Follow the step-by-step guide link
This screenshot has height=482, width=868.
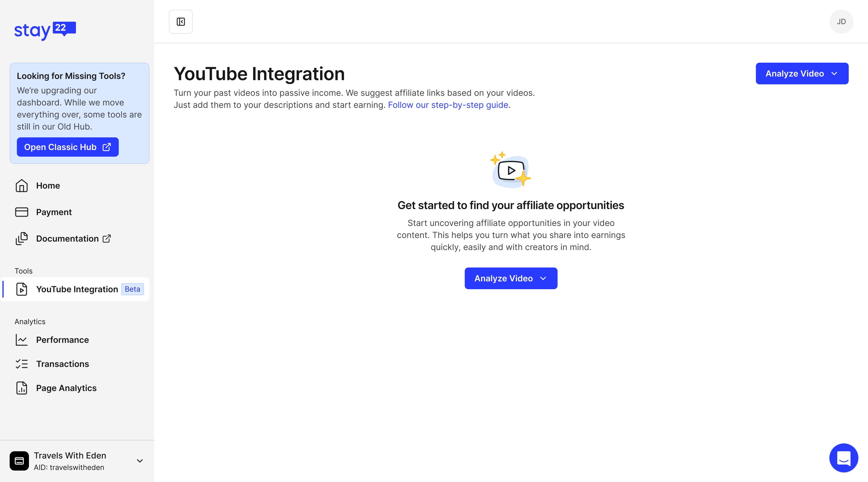(x=448, y=105)
